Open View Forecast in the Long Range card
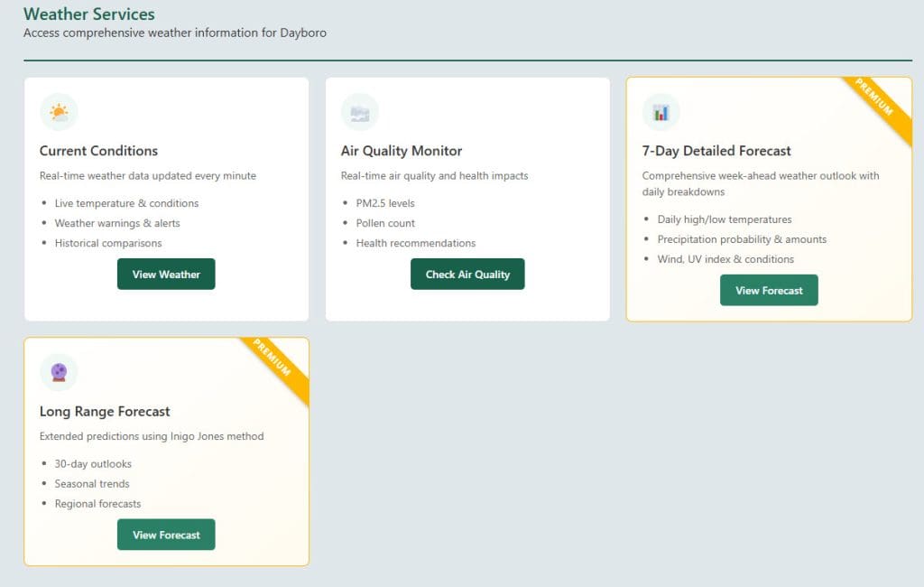The height and width of the screenshot is (587, 924). [x=166, y=535]
